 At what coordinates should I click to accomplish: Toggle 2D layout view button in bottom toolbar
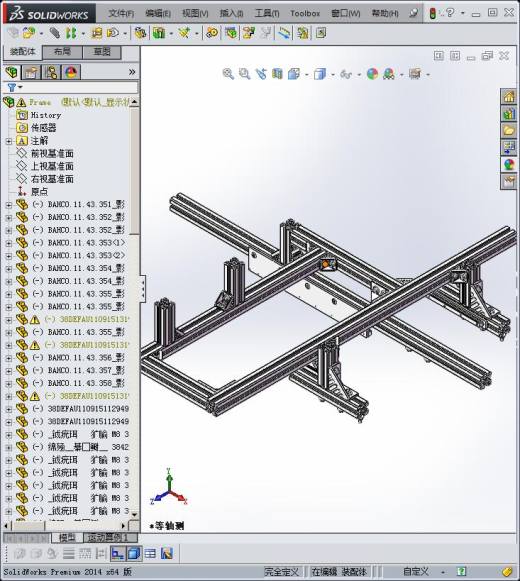coord(117,554)
